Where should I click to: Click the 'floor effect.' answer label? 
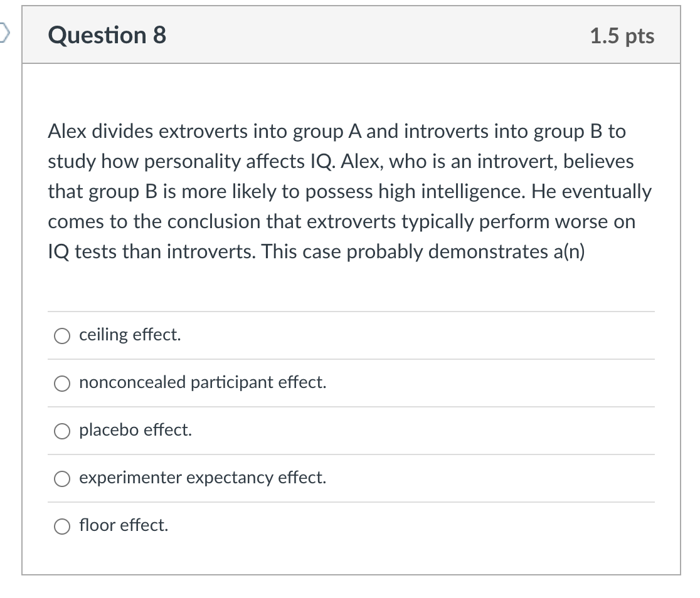point(124,525)
